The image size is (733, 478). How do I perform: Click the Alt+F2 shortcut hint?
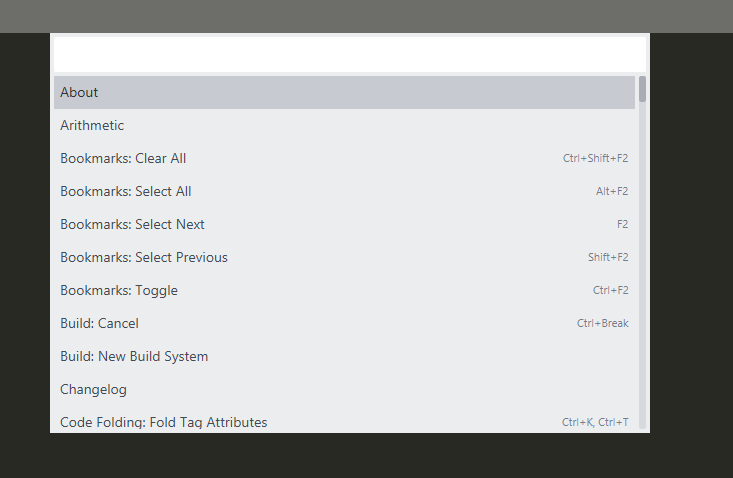(x=612, y=191)
